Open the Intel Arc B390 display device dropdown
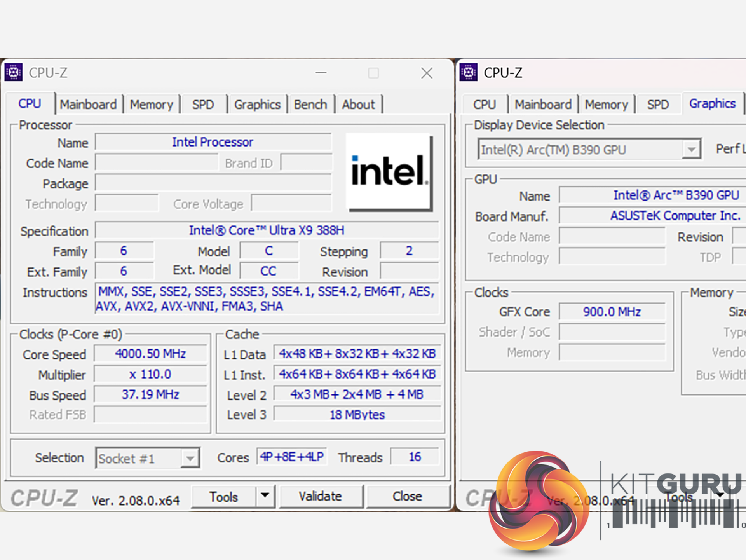 (x=691, y=149)
